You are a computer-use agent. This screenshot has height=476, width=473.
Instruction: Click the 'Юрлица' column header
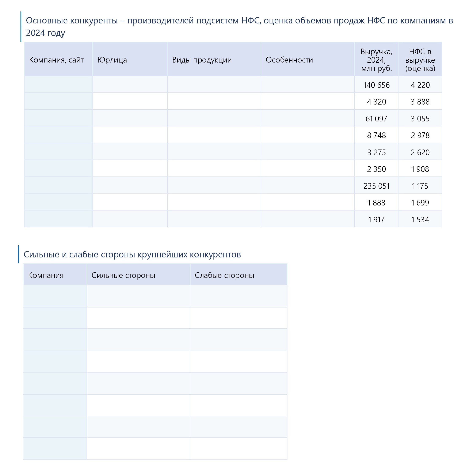click(x=112, y=60)
